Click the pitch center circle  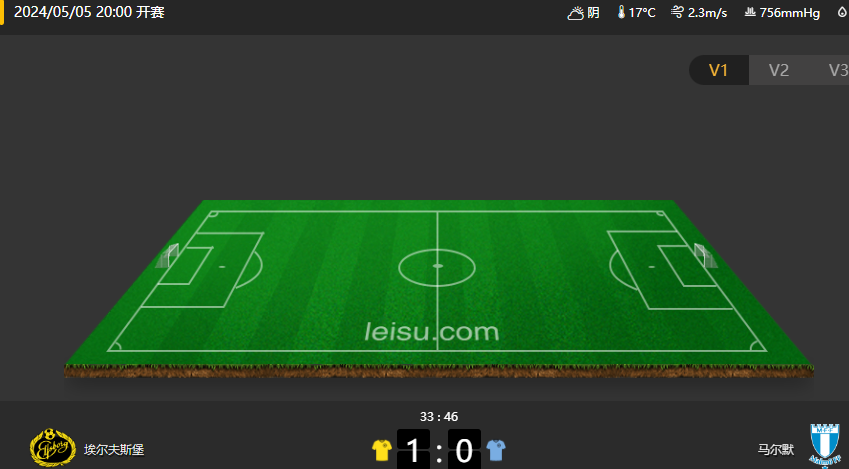point(437,267)
